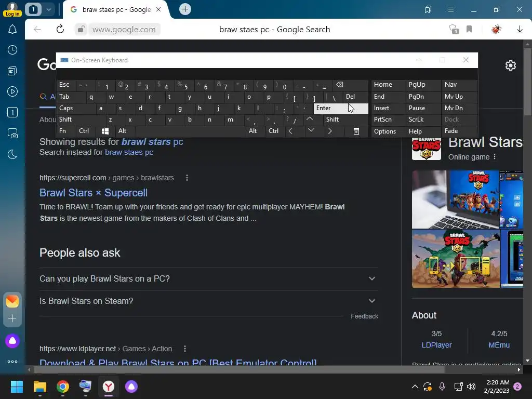Open Windows Start menu
Screen dimensions: 532x399
(x=17, y=387)
